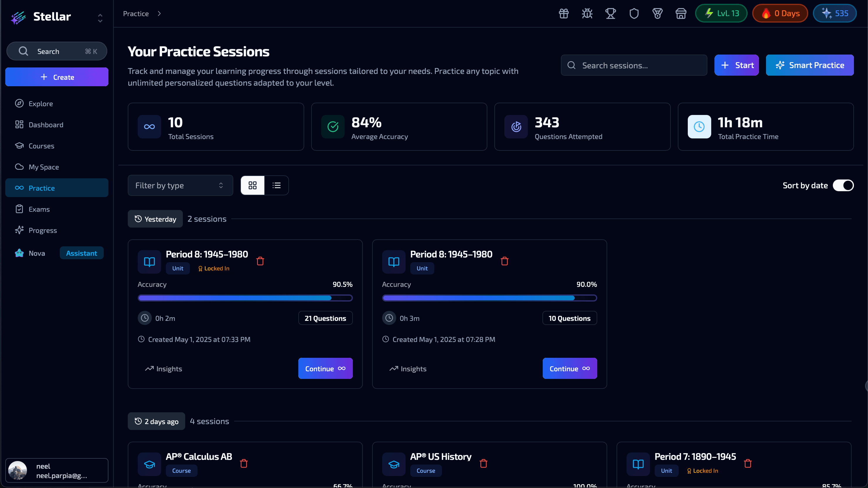Open Exams from sidebar
This screenshot has height=488, width=868.
coord(57,209)
